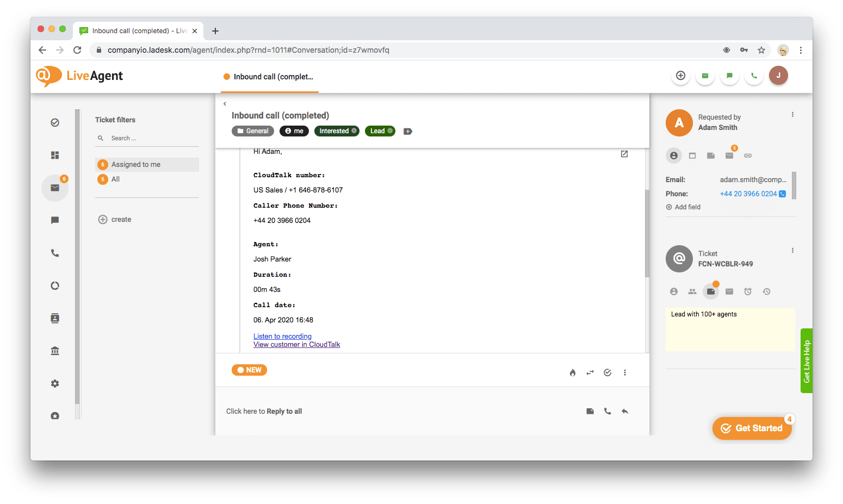Open the Chats panel in the left sidebar
Viewport: 843px width, 504px height.
coord(54,220)
